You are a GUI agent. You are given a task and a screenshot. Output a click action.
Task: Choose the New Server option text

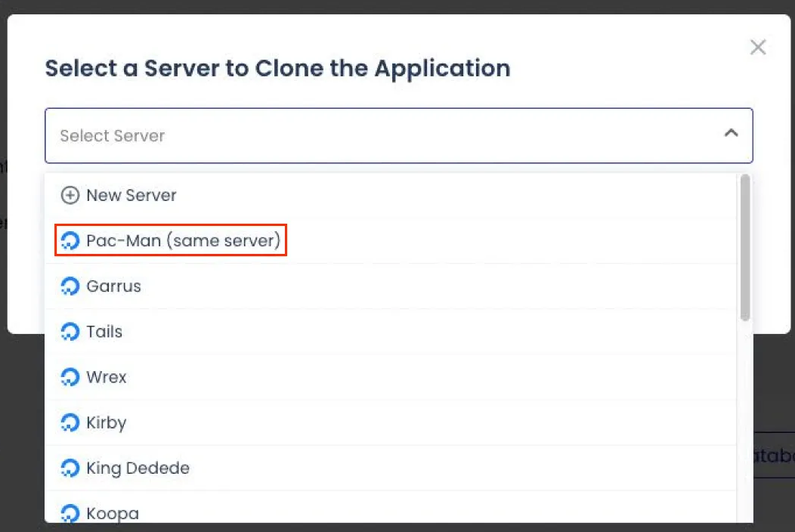tap(131, 196)
